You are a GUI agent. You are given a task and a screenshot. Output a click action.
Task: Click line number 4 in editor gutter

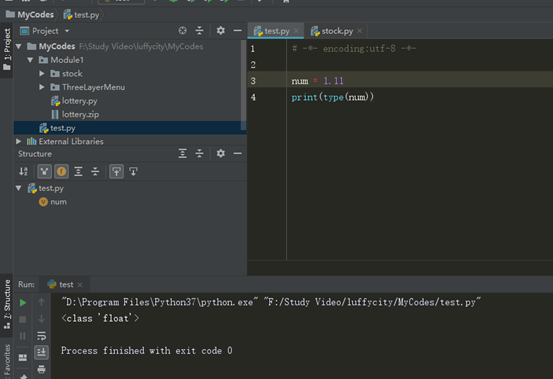coord(253,97)
